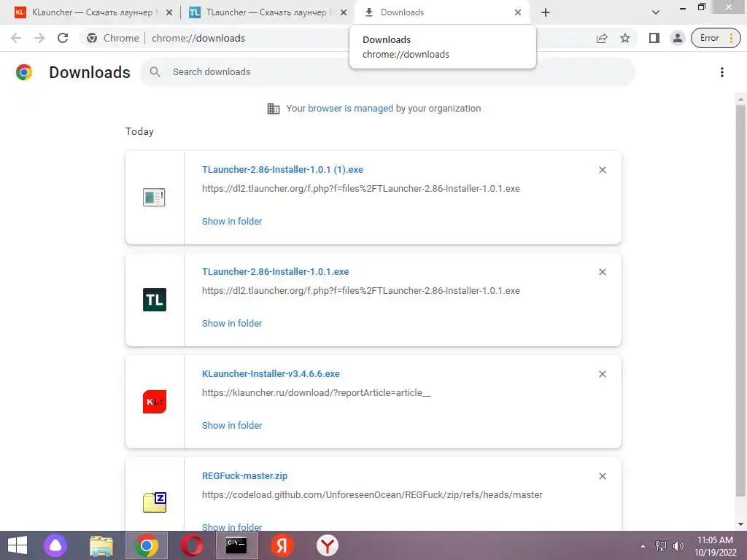747x560 pixels.
Task: Open the side panel icon
Action: pyautogui.click(x=654, y=38)
